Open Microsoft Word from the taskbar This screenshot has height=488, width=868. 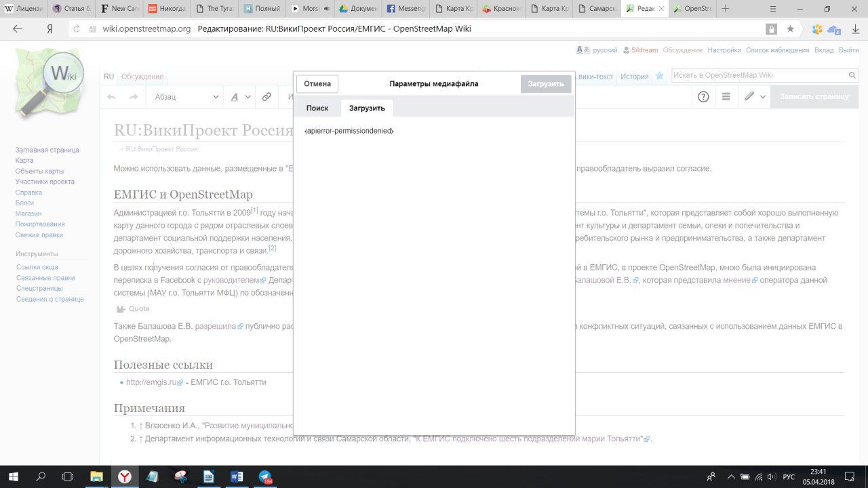click(x=237, y=476)
